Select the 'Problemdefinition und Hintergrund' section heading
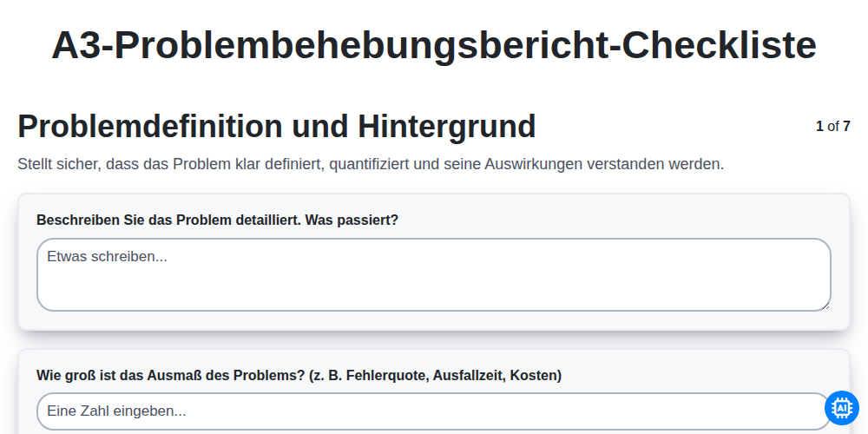The height and width of the screenshot is (434, 868). (x=277, y=126)
